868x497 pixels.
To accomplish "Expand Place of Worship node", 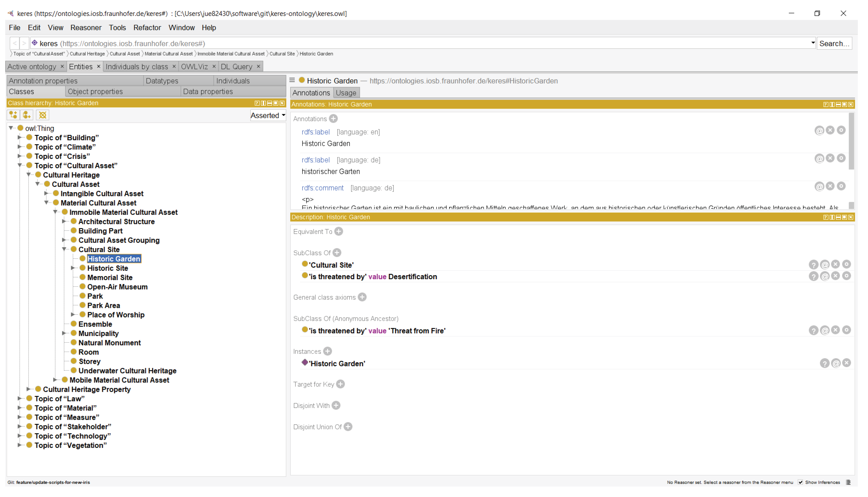I will 73,315.
